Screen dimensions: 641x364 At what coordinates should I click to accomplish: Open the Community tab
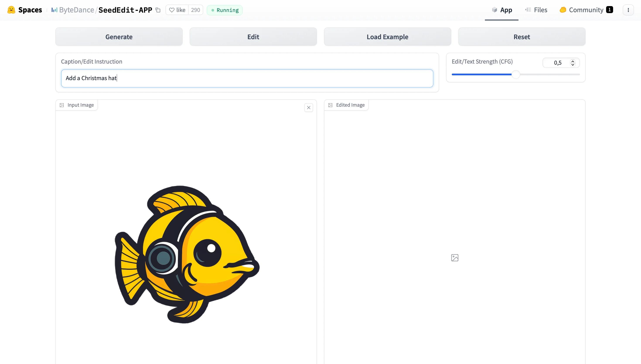586,10
